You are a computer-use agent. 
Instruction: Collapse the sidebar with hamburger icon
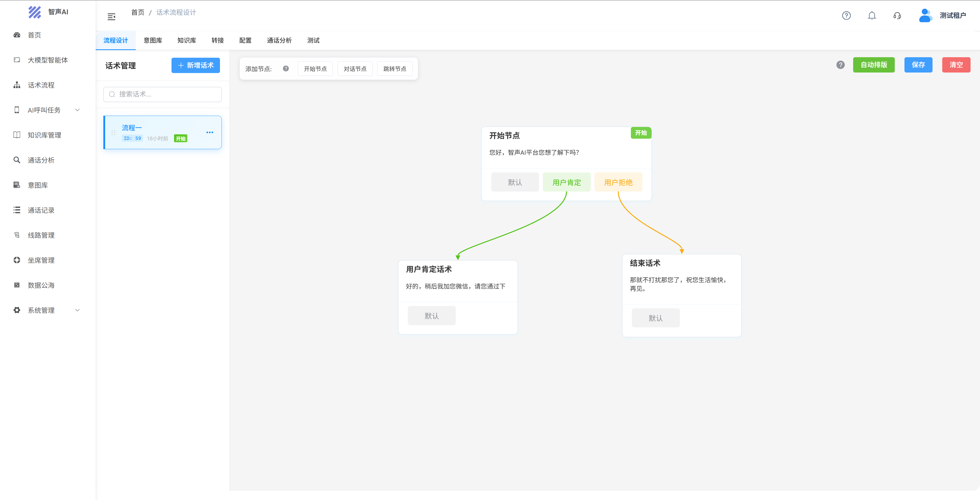[x=111, y=17]
